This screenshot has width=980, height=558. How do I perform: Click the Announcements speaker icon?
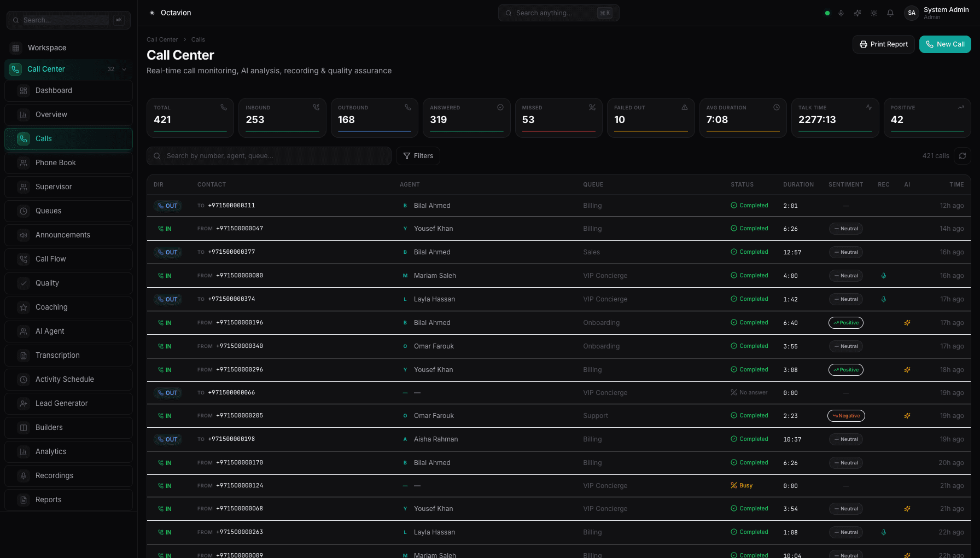pos(24,235)
